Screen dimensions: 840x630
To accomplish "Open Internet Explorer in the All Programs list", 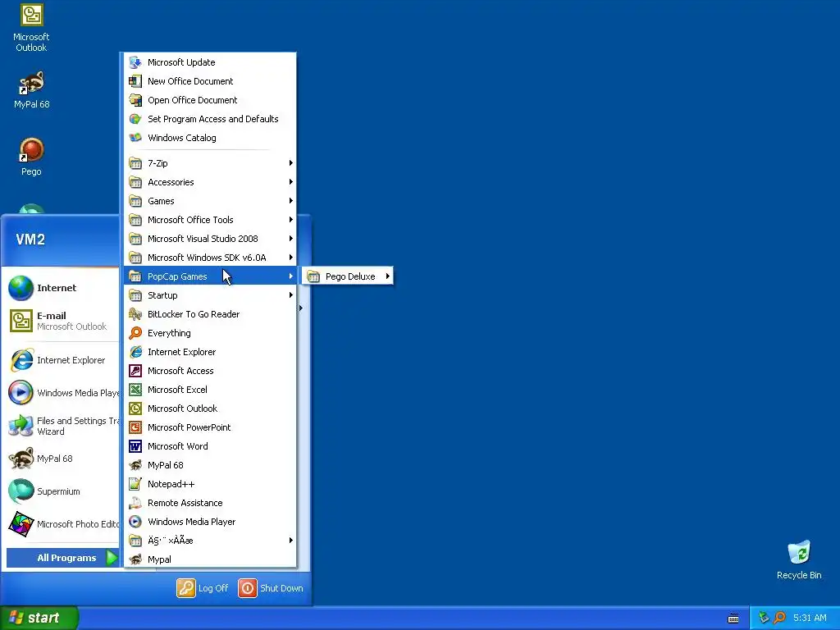I will tap(210, 352).
